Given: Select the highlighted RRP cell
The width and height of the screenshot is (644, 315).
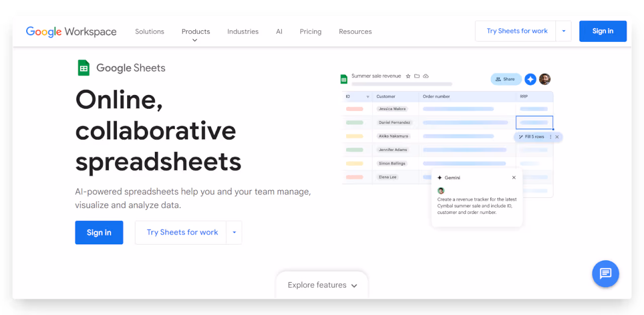Looking at the screenshot, I should tap(534, 122).
